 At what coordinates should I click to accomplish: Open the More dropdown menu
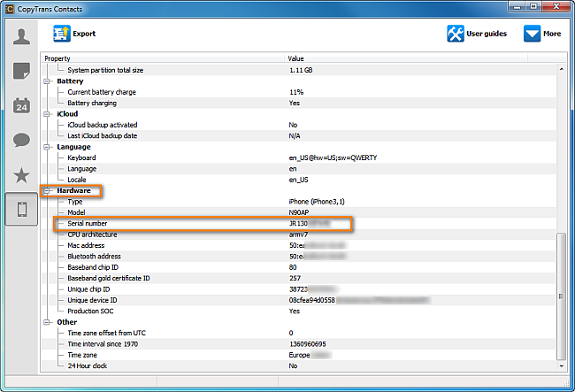click(x=542, y=34)
